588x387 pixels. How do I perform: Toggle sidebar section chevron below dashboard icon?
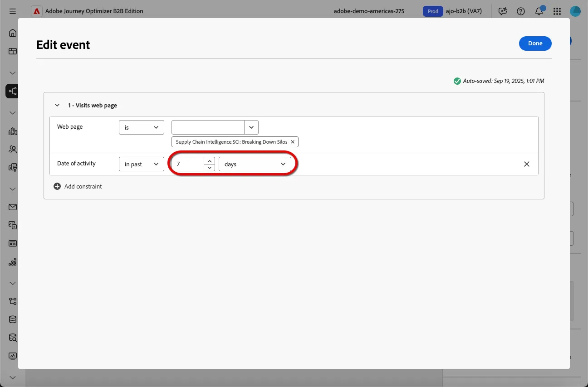[13, 73]
